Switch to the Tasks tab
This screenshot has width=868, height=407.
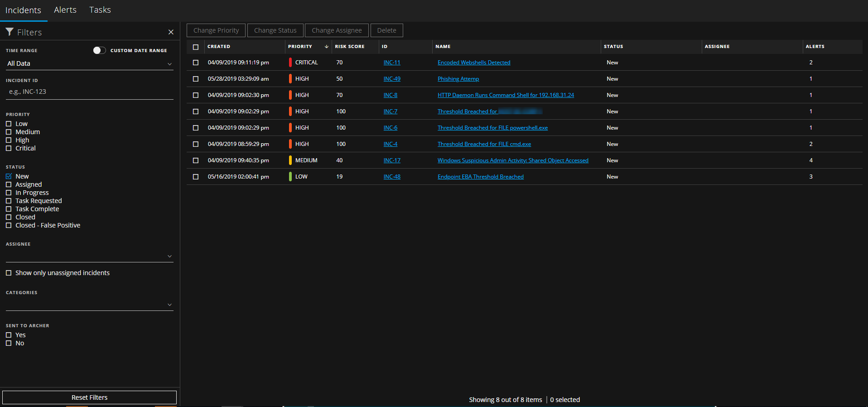(100, 10)
